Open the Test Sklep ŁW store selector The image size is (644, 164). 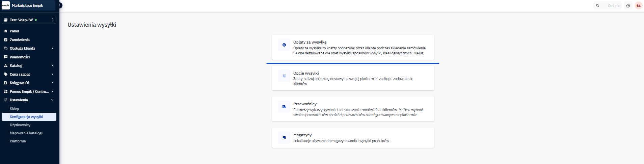click(x=29, y=20)
